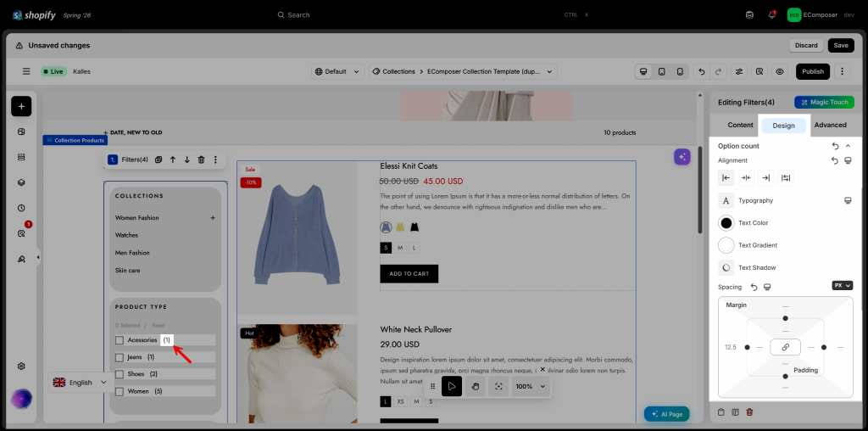Switch to the Design tab
Viewport: 868px width, 431px height.
point(783,126)
